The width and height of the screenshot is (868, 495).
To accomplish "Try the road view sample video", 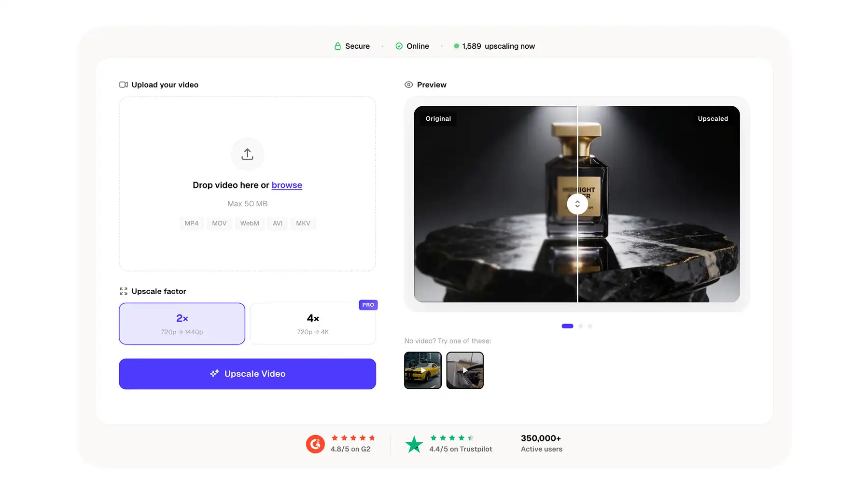I will point(465,370).
